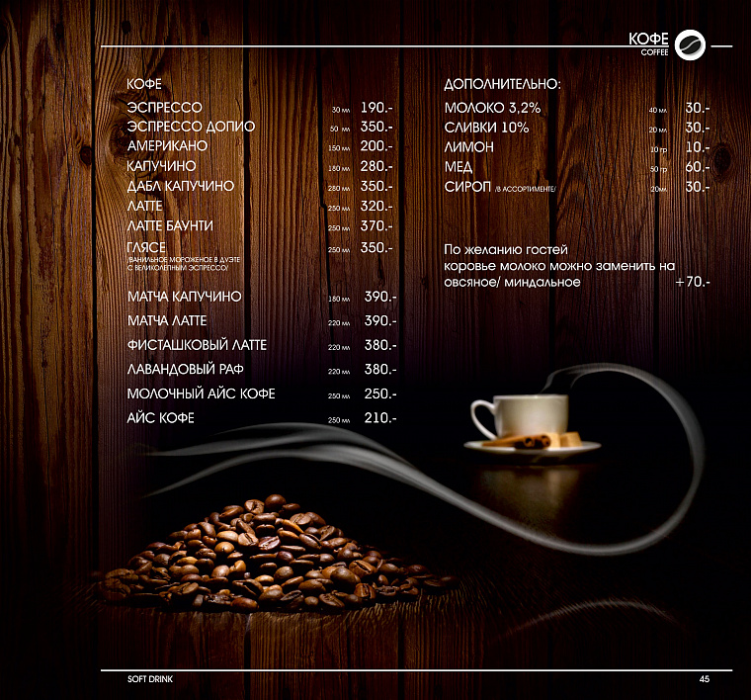Click the КОФЕ section heading on the left
The image size is (751, 700).
[x=144, y=84]
